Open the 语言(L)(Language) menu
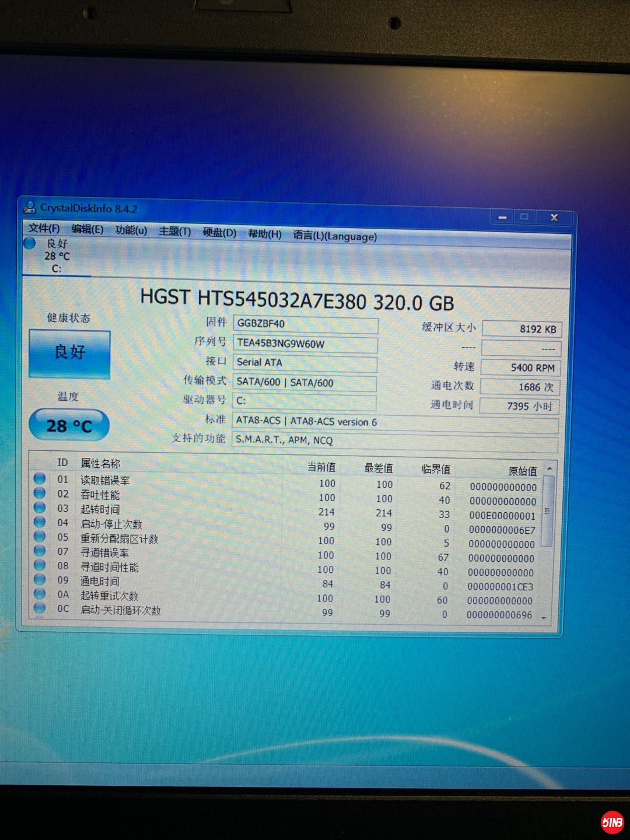 click(335, 236)
